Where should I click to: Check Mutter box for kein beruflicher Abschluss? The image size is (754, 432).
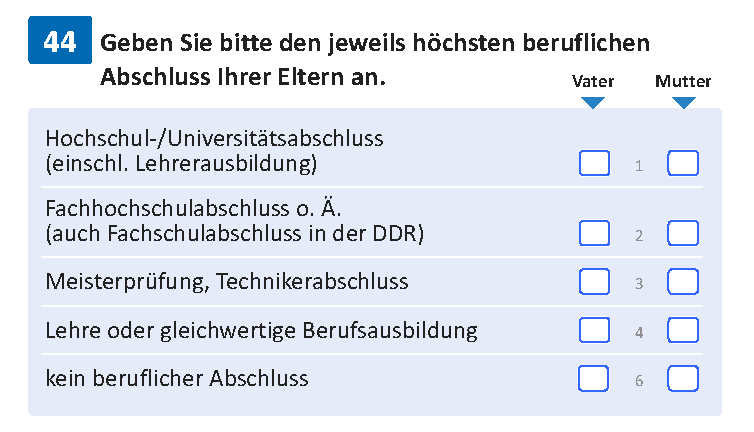pos(683,379)
